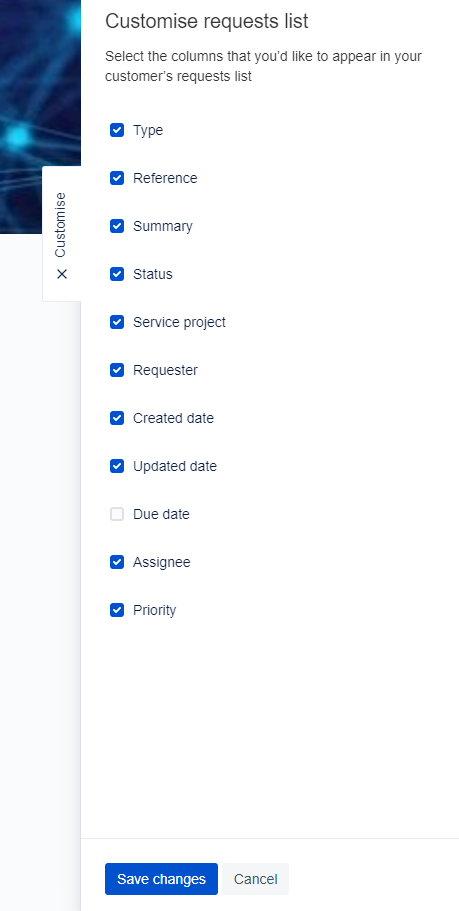Screen dimensions: 459x911
Task: Disable the Status column checkbox
Action: click(117, 274)
